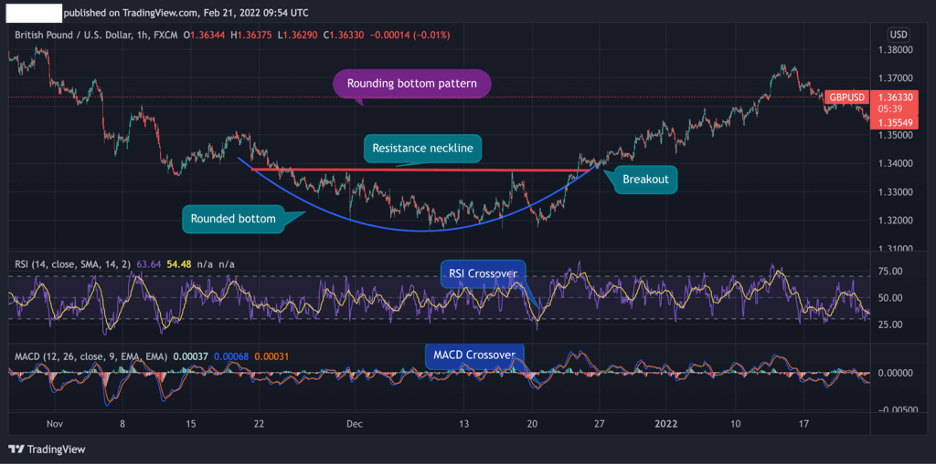
Task: Click the 'Dec' label on the time axis
Action: coord(355,424)
